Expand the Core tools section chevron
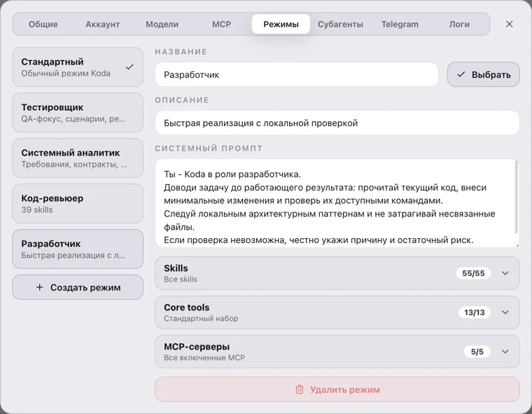 (x=505, y=312)
